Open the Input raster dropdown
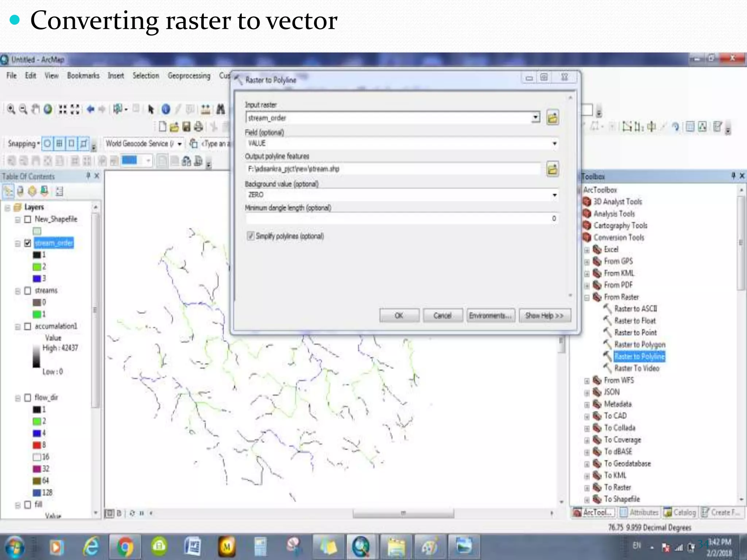Screen dimensions: 747x560 [x=535, y=117]
